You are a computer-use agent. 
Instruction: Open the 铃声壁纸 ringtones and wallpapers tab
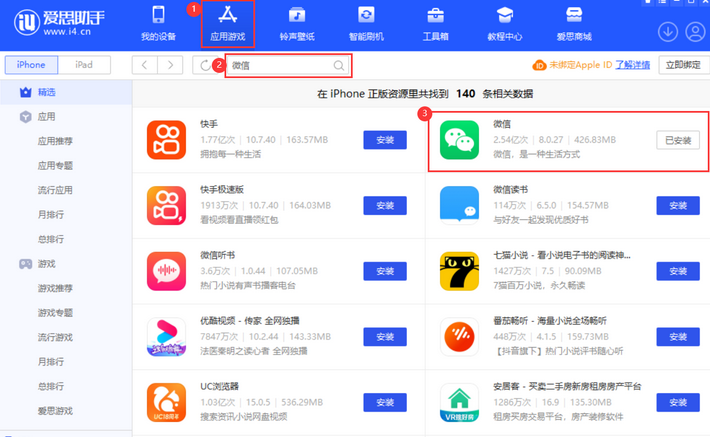(297, 24)
